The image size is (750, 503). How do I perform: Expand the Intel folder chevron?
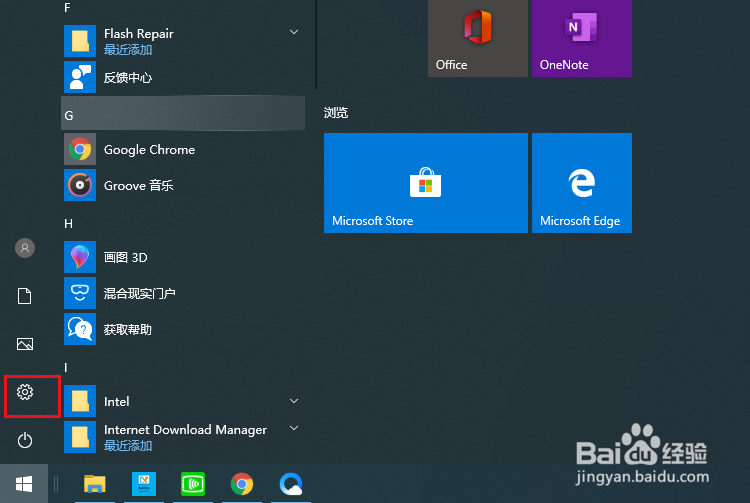(294, 401)
